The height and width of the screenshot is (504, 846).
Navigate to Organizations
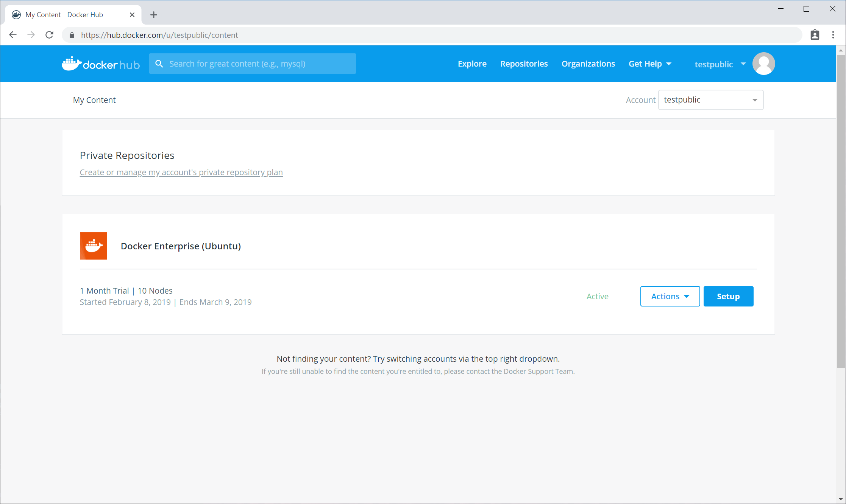[x=588, y=64]
